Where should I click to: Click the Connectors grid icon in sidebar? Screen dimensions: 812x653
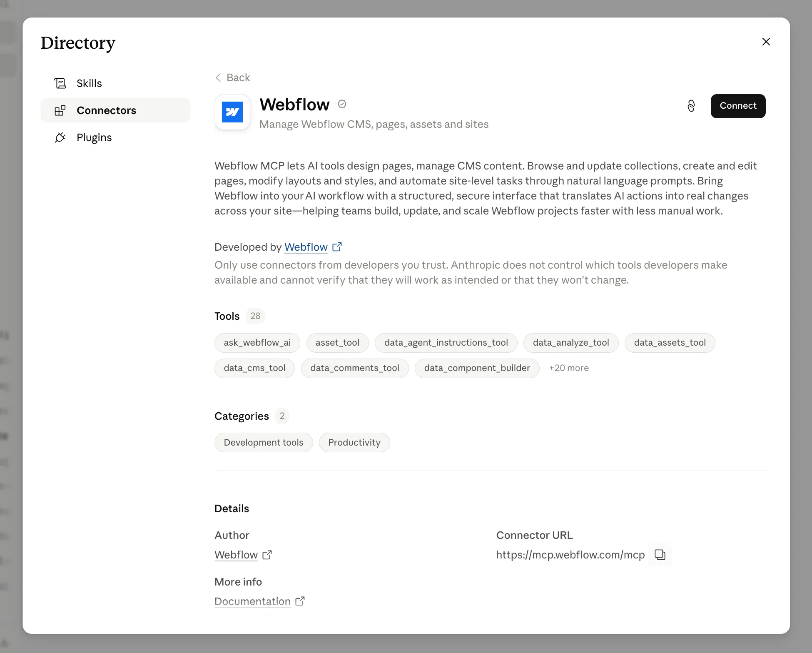pos(60,110)
